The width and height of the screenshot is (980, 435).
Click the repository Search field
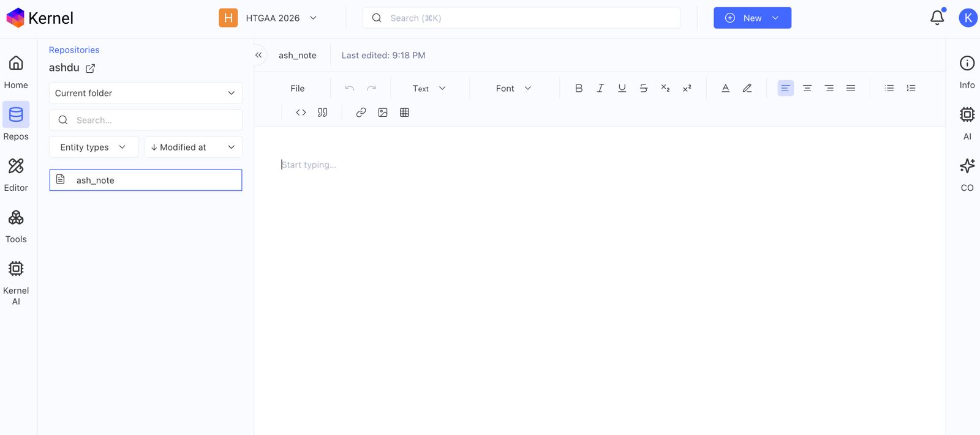tap(146, 120)
